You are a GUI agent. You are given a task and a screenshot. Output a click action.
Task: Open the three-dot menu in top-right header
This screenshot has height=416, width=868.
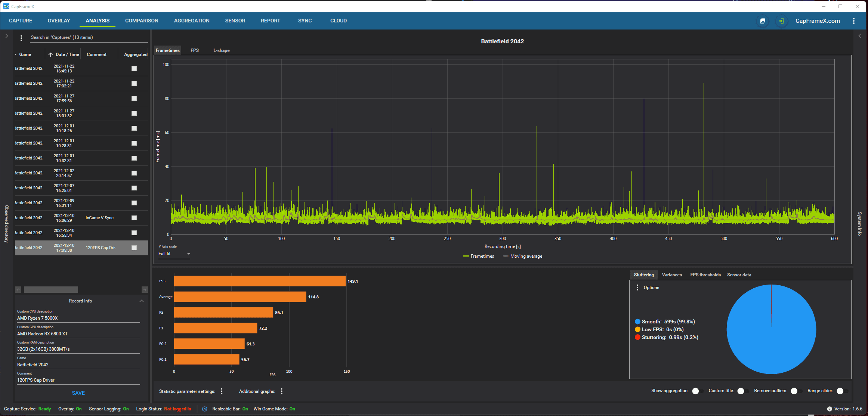pos(854,21)
